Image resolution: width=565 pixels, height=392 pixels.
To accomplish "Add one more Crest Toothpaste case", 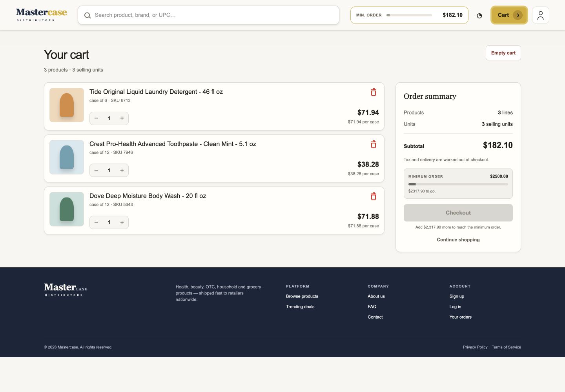I will (122, 171).
